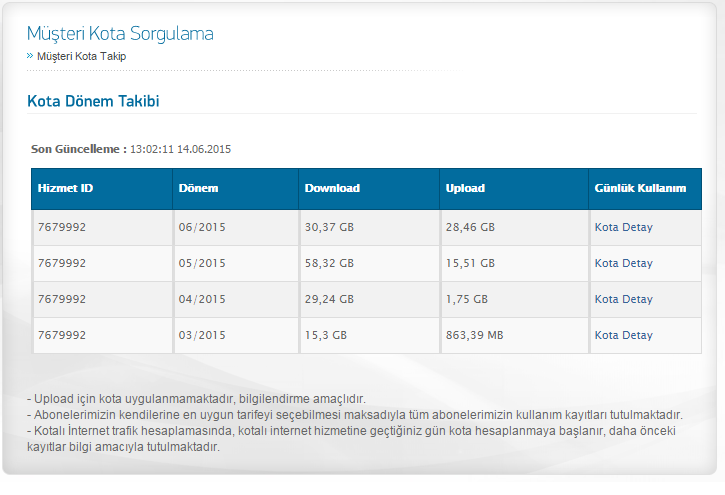Click download value 15,3 GB

(326, 336)
